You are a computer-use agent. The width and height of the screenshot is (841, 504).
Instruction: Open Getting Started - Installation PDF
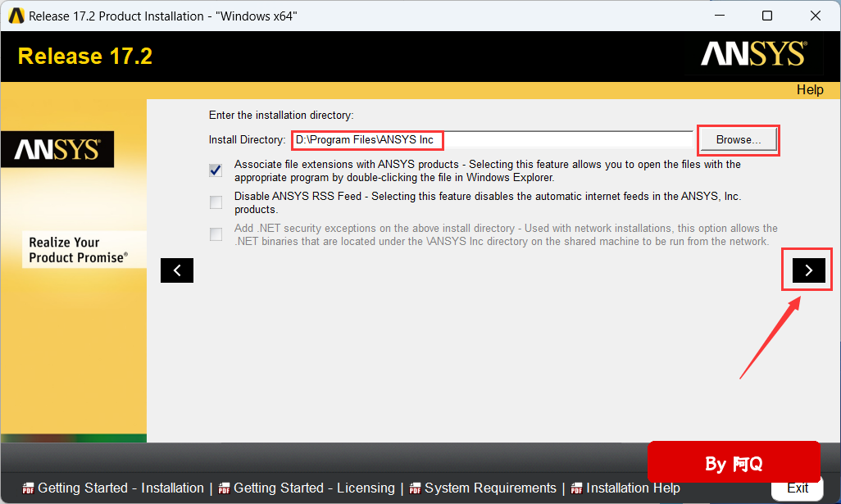(x=120, y=488)
